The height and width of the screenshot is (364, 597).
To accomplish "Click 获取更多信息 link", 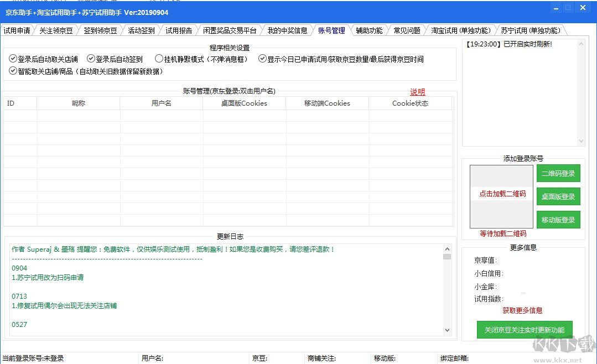I will 522,311.
